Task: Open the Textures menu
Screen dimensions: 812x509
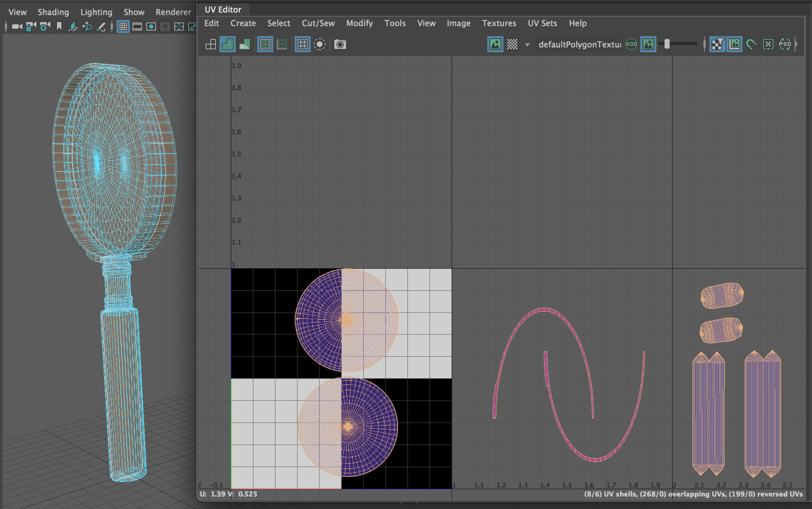Action: 499,23
